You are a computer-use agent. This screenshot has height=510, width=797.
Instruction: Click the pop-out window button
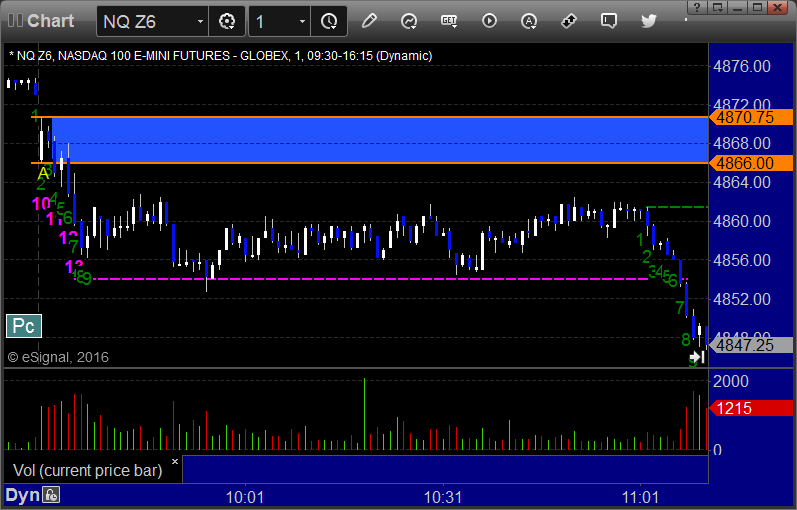718,8
